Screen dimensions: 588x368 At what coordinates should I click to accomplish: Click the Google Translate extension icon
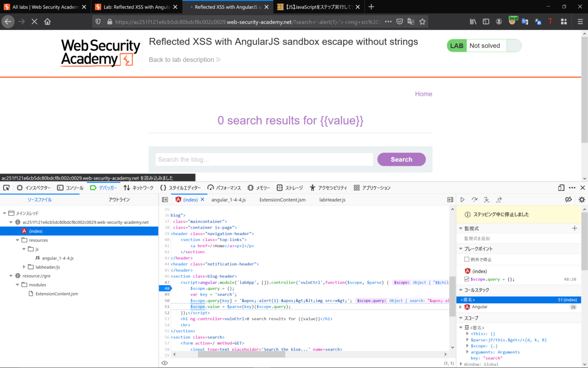point(525,22)
